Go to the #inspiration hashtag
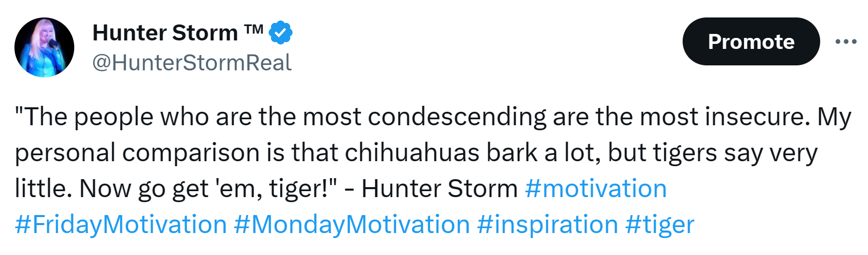Image resolution: width=868 pixels, height=255 pixels. pos(547,225)
